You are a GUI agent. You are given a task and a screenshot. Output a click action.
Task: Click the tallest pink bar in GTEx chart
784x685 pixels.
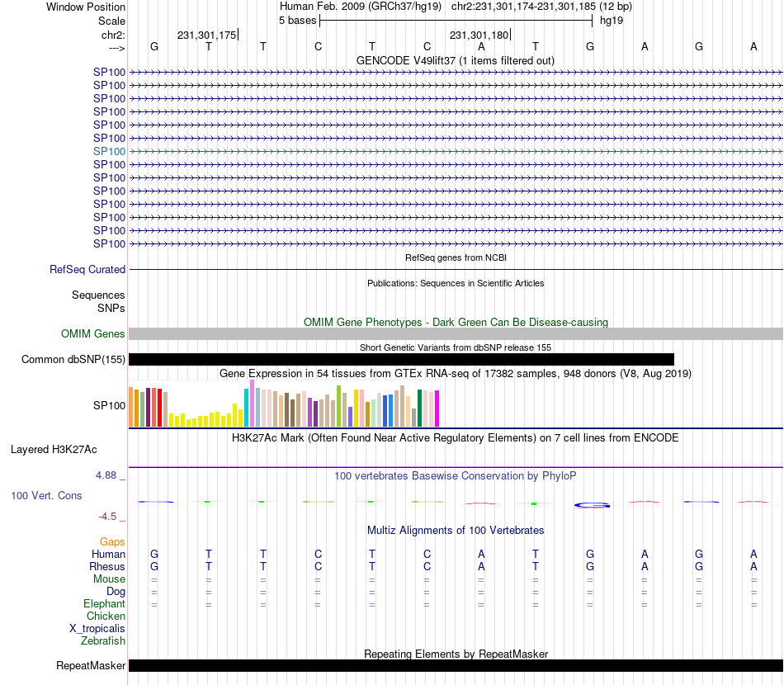pyautogui.click(x=252, y=403)
